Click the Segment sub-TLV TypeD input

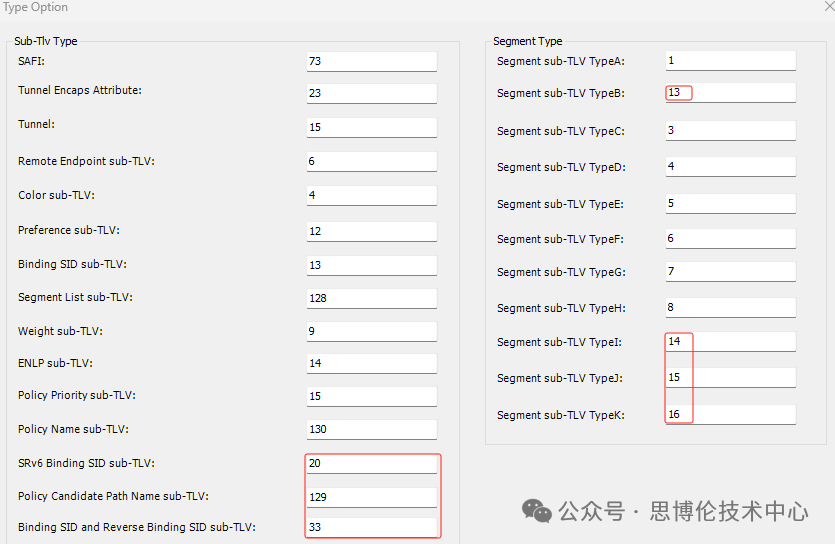coord(730,166)
